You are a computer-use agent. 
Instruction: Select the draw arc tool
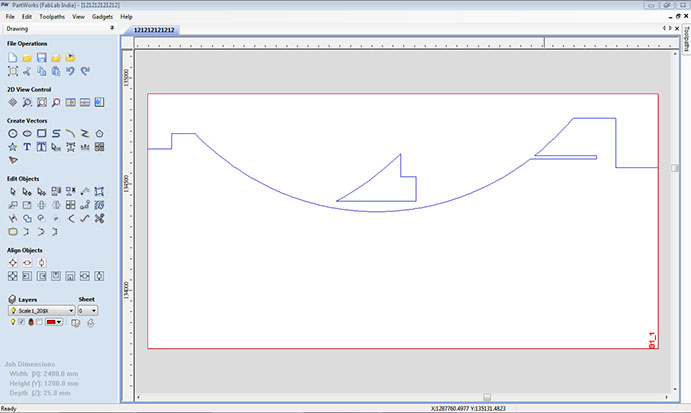(70, 133)
